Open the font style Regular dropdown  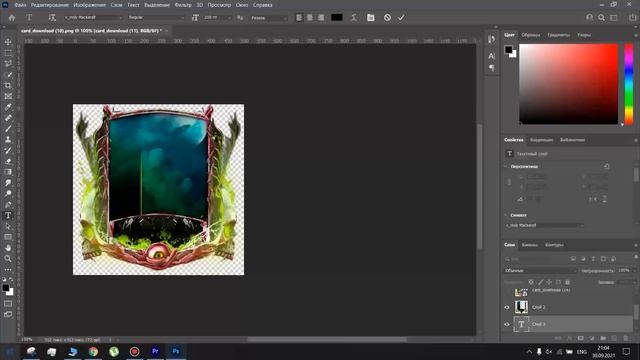156,18
